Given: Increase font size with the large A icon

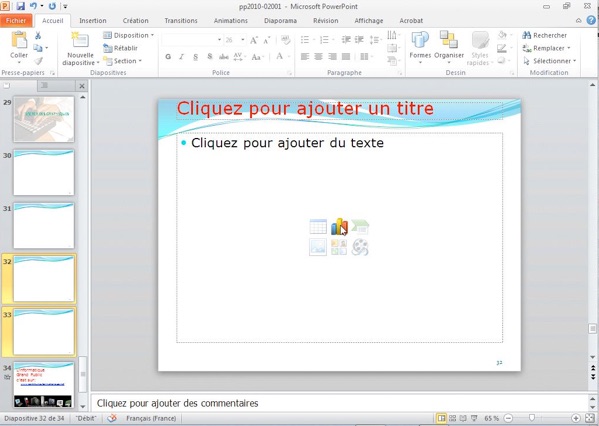Looking at the screenshot, I should coord(254,40).
